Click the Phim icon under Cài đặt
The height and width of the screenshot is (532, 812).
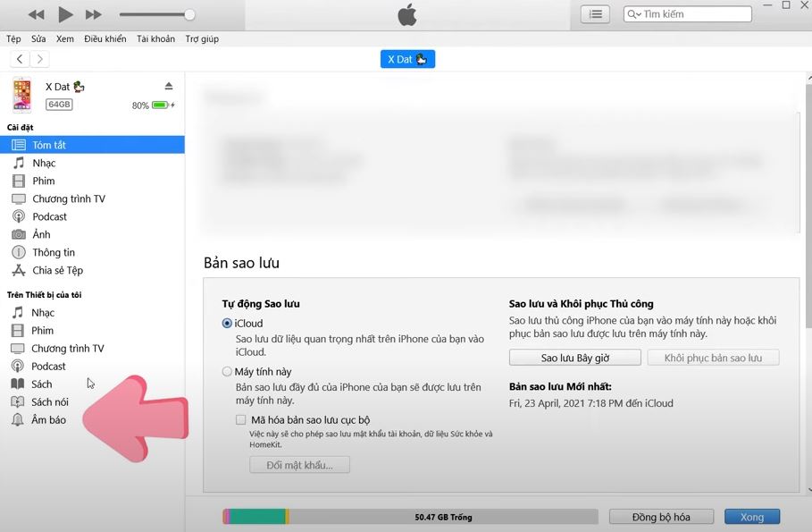click(19, 181)
